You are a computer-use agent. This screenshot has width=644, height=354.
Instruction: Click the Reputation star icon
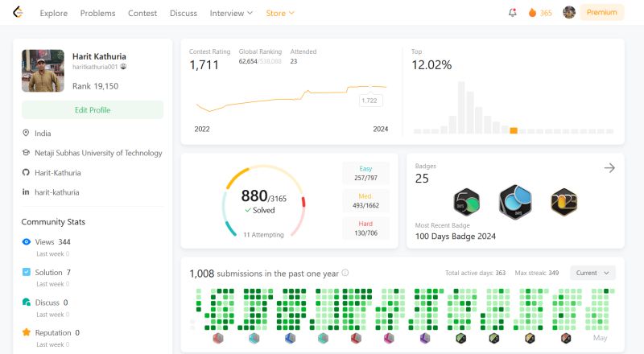(x=27, y=332)
